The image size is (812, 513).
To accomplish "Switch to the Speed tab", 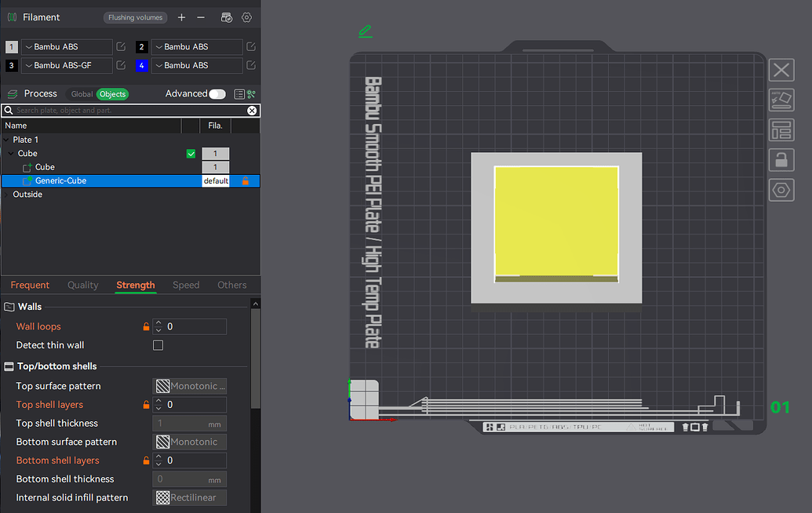I will pos(186,286).
